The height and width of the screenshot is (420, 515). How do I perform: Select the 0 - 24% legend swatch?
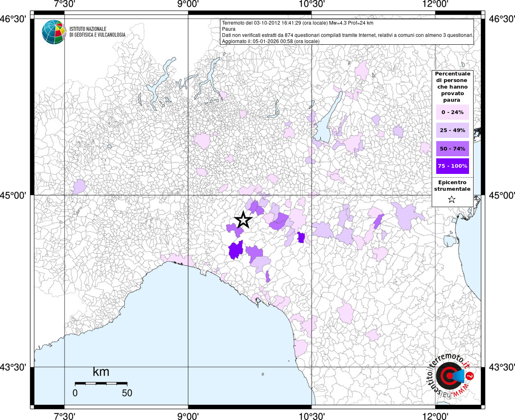tap(453, 112)
